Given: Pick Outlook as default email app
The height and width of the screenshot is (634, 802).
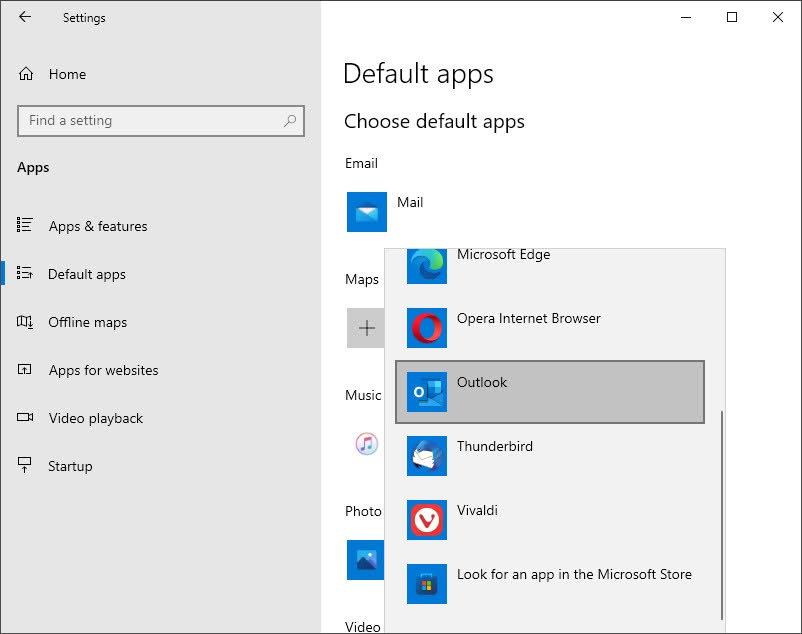Looking at the screenshot, I should point(550,392).
